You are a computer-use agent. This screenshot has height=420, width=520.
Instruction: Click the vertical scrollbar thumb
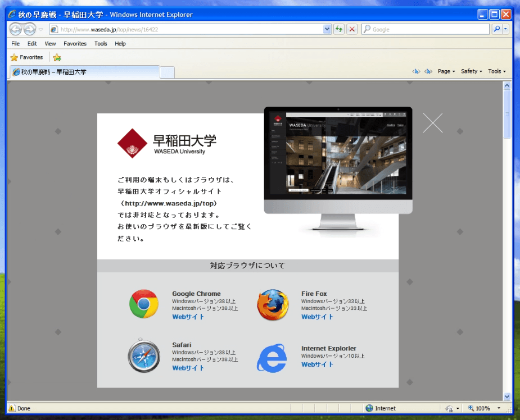(x=507, y=114)
